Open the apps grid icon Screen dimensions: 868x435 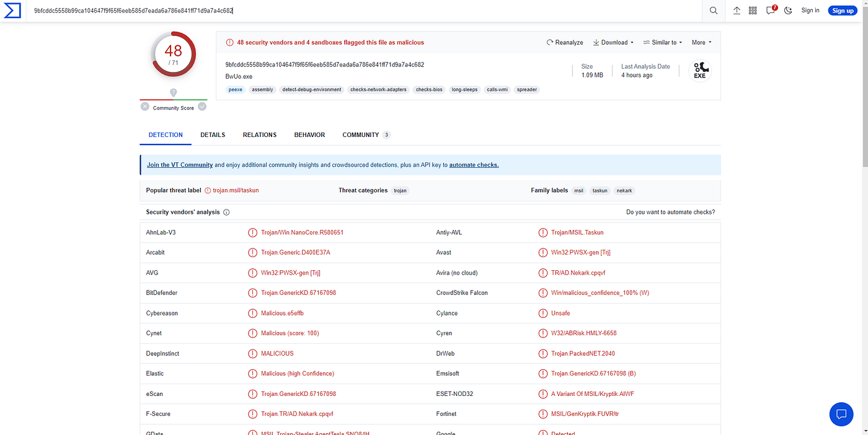coord(753,11)
